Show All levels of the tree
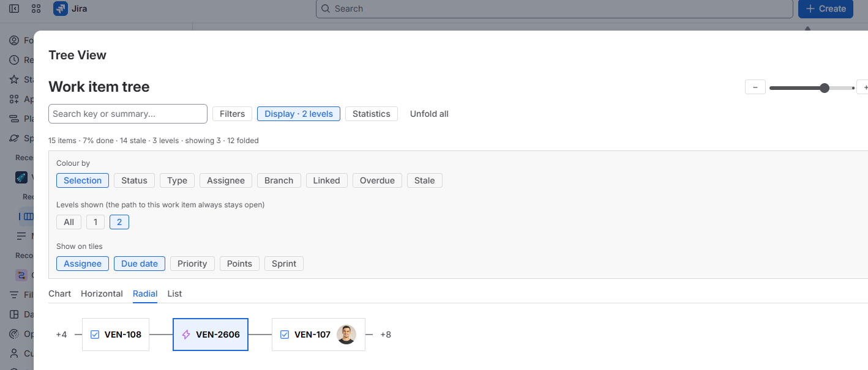This screenshot has height=370, width=868. (69, 222)
